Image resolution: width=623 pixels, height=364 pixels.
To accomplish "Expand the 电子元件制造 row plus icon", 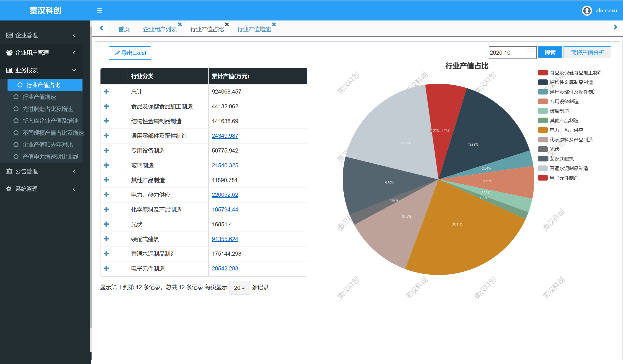I will coord(106,268).
